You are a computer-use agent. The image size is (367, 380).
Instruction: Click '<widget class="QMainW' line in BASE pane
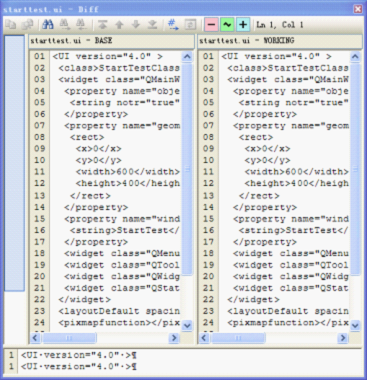pos(119,80)
